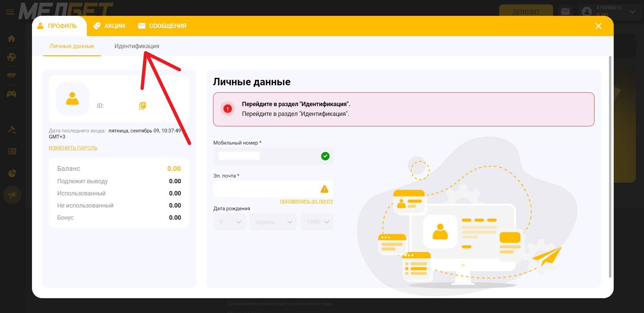Open the birth month dropdown showing апрель
Image resolution: width=644 pixels, height=313 pixels.
tap(273, 222)
